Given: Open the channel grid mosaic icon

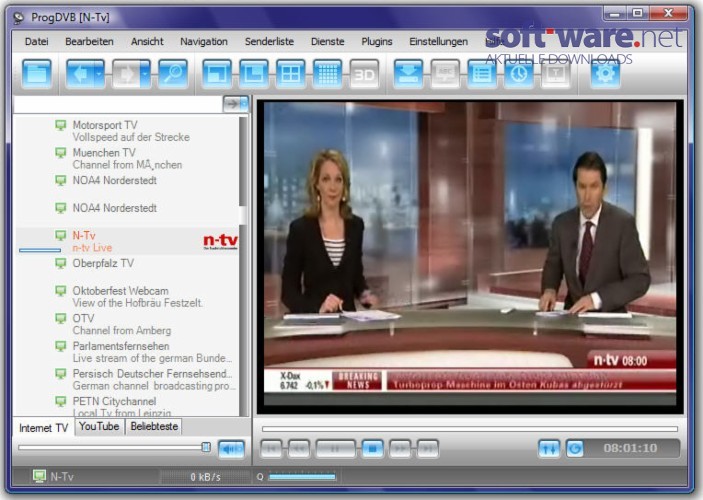Looking at the screenshot, I should [x=327, y=74].
